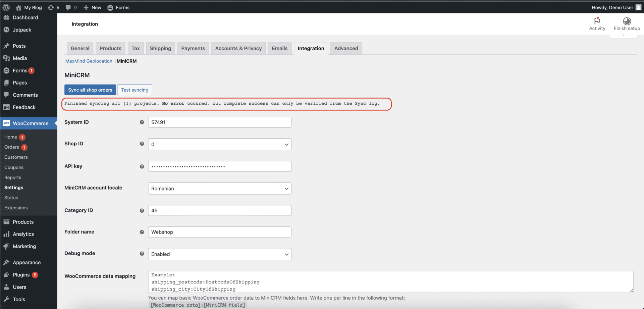Click the plus New icon in admin bar
This screenshot has height=309, width=644.
[86, 7]
